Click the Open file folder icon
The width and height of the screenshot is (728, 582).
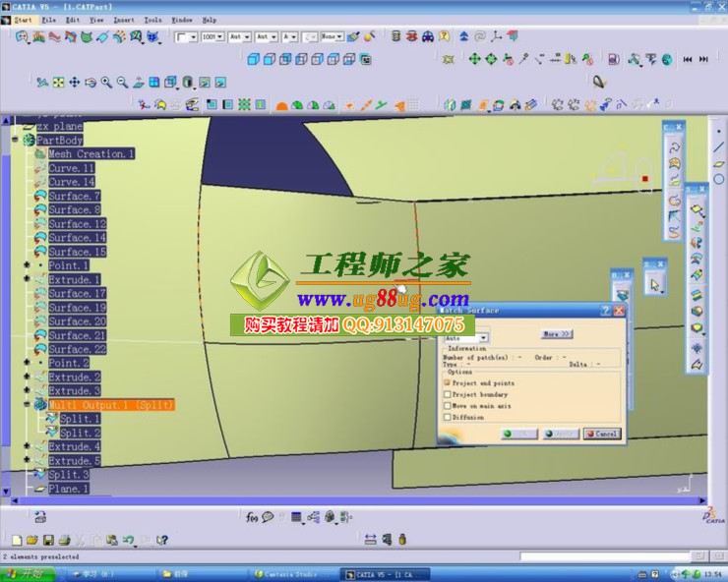(32, 540)
